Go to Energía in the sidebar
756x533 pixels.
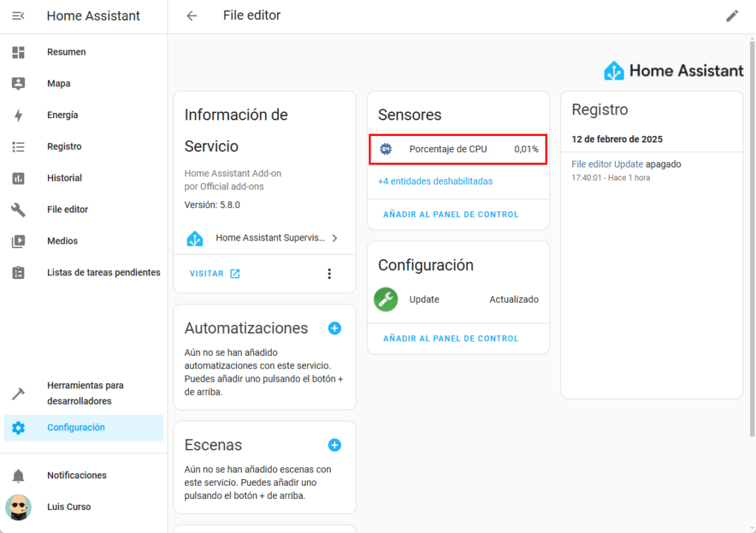coord(63,115)
